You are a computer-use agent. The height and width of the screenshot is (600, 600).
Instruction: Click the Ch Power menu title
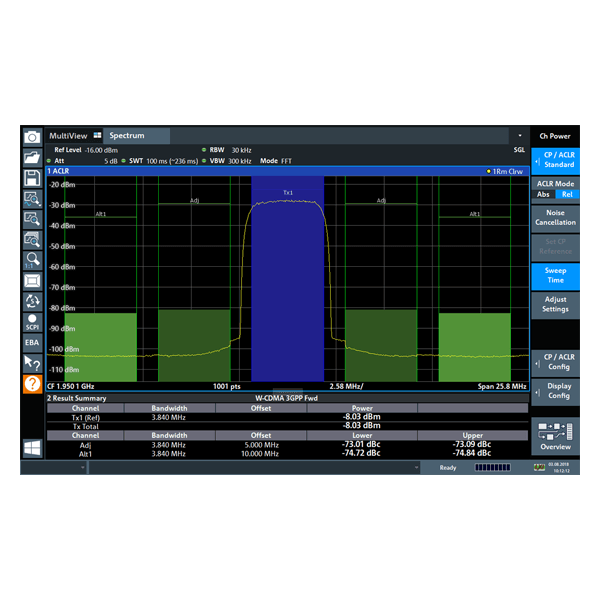click(555, 136)
